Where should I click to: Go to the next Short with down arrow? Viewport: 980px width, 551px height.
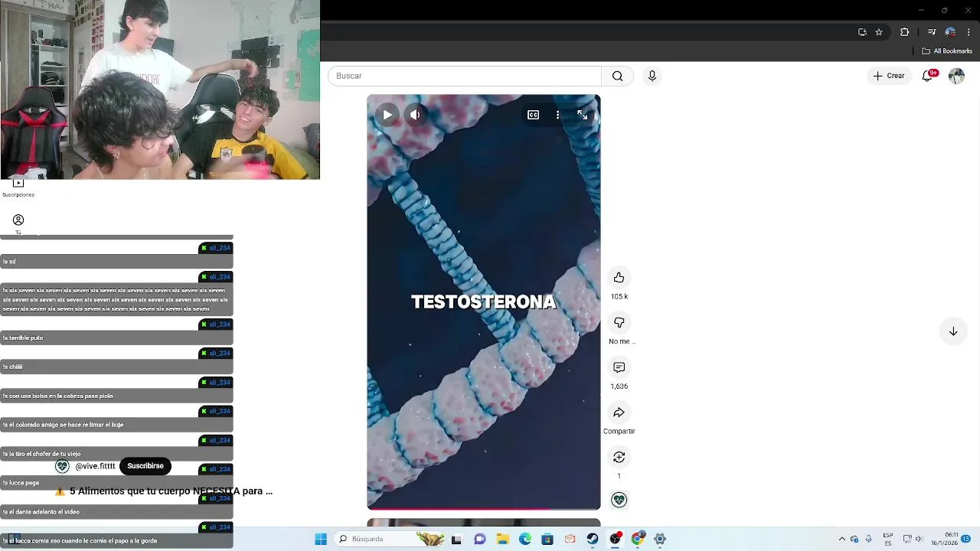[x=953, y=331]
